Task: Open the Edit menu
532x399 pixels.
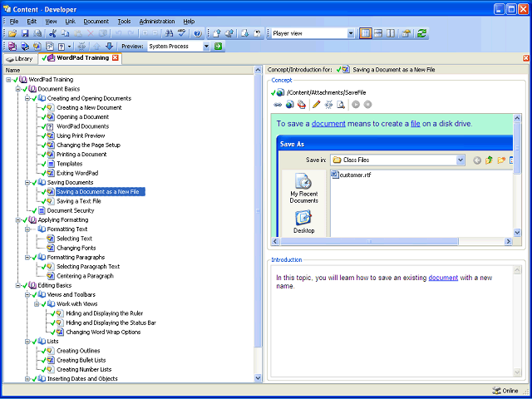Action: [32, 22]
